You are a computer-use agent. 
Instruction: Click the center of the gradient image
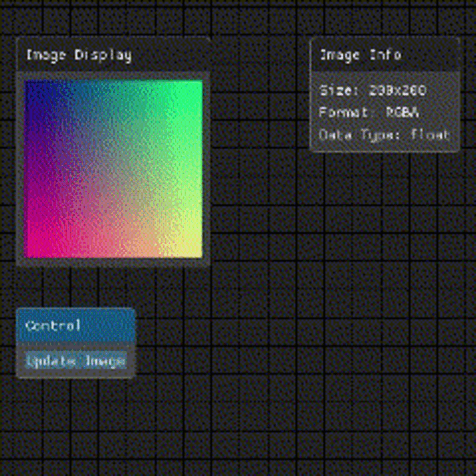(114, 168)
